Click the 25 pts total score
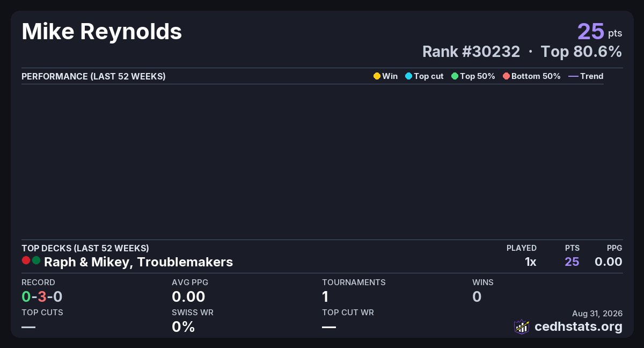 point(600,31)
